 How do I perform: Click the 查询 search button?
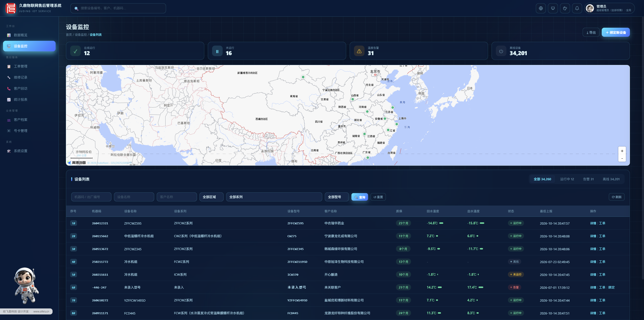(x=359, y=197)
